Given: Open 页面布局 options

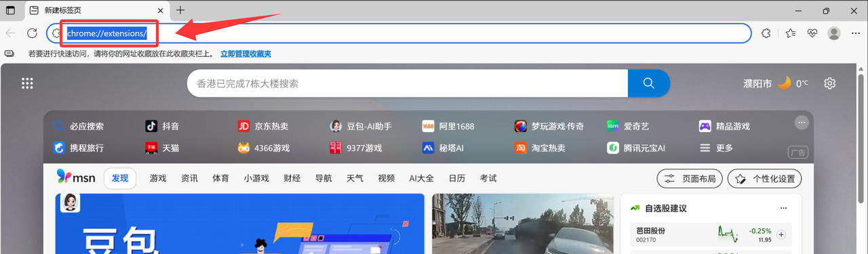Looking at the screenshot, I should click(x=690, y=179).
